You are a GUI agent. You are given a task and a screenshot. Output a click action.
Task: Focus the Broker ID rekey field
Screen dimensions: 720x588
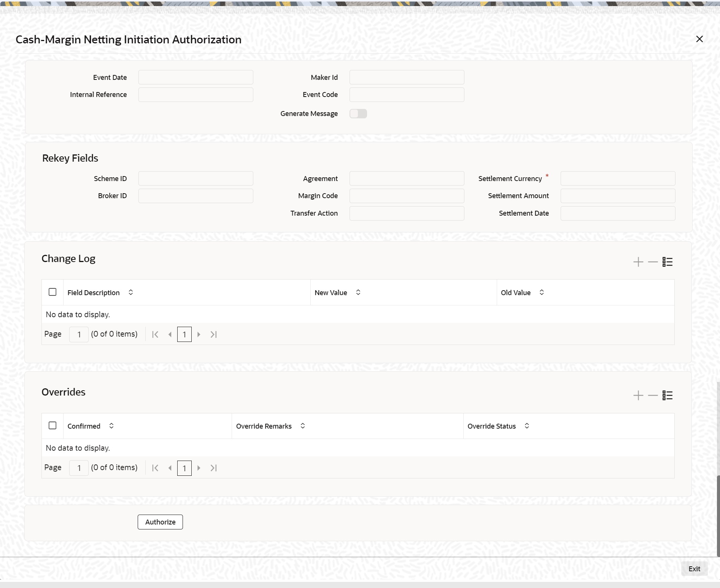coord(196,196)
